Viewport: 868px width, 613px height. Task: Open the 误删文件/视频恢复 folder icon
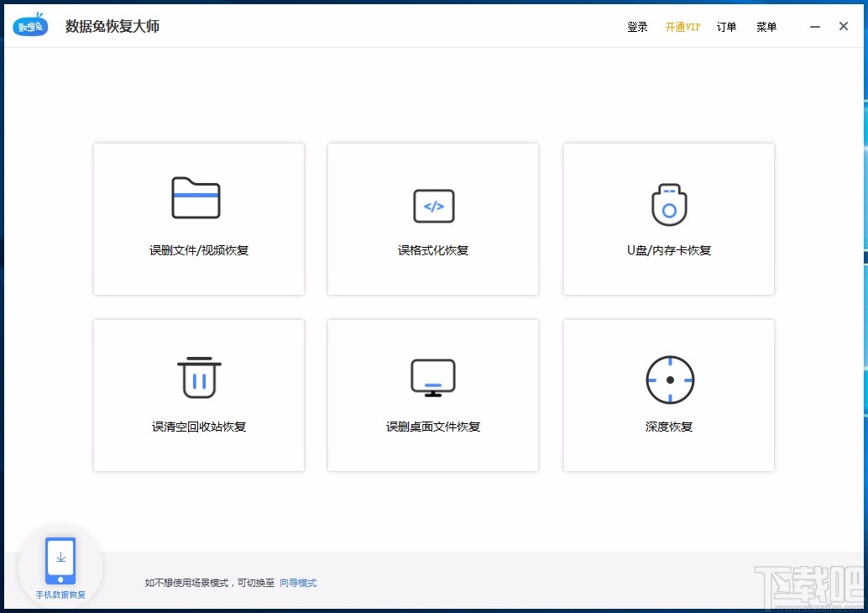(198, 198)
